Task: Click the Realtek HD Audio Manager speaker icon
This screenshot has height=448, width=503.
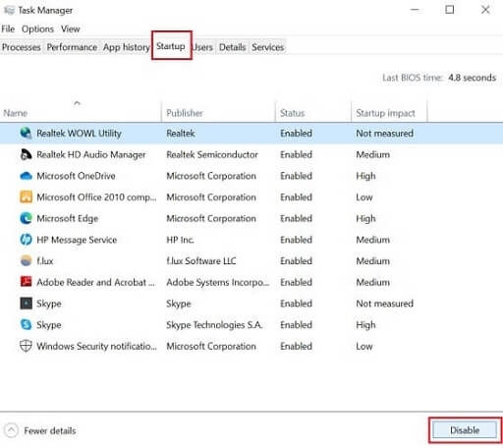Action: [26, 154]
